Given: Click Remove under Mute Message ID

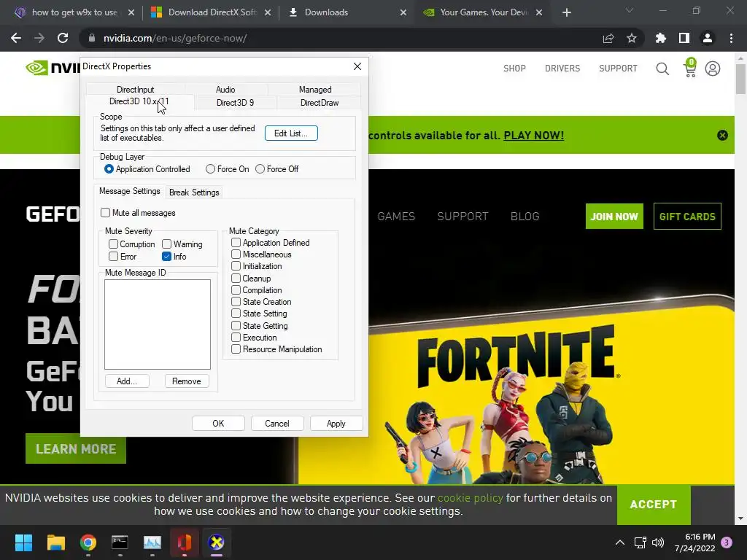Looking at the screenshot, I should coord(186,381).
